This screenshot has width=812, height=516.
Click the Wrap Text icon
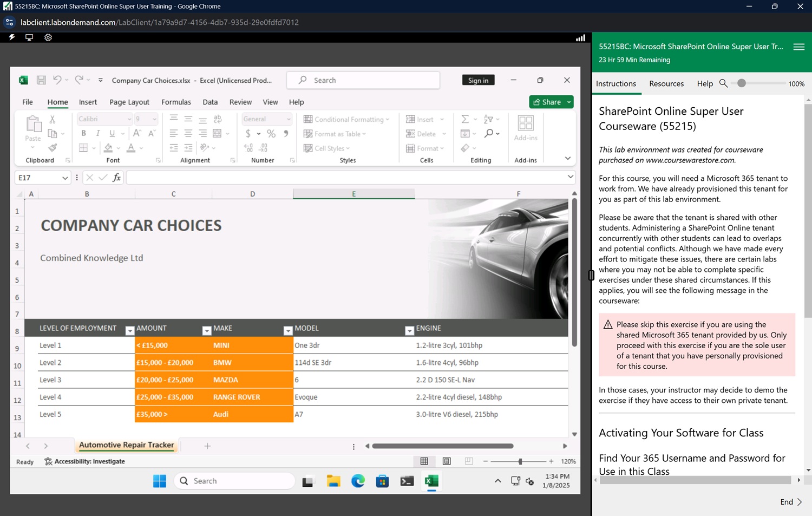pyautogui.click(x=218, y=119)
